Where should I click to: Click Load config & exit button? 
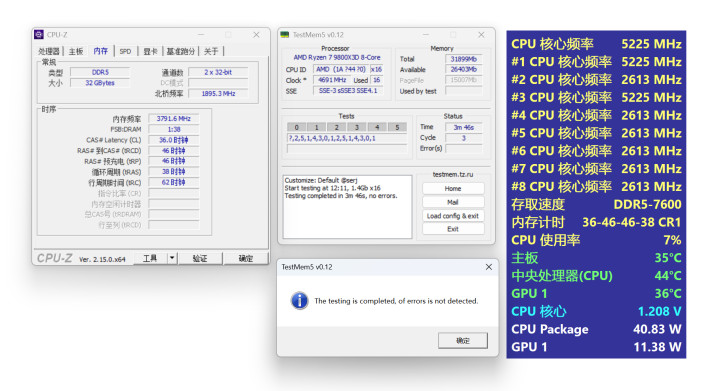pyautogui.click(x=453, y=216)
